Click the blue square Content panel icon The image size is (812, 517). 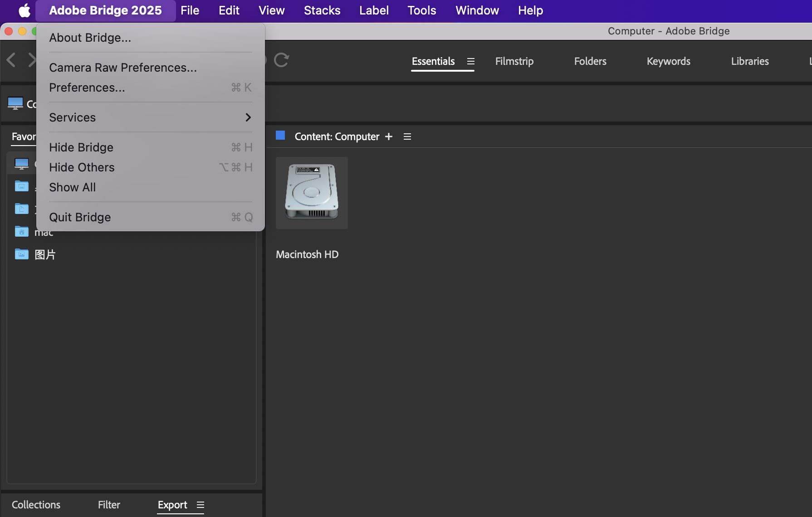point(280,136)
